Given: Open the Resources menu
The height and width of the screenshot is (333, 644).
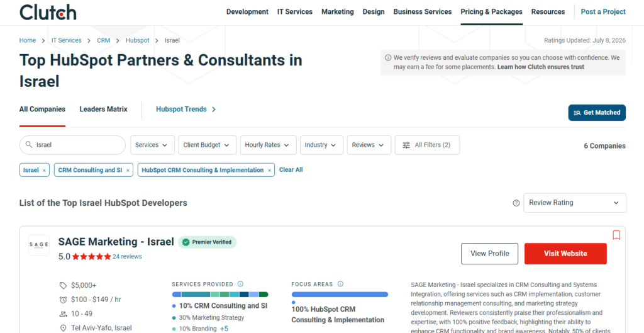Looking at the screenshot, I should (x=548, y=12).
